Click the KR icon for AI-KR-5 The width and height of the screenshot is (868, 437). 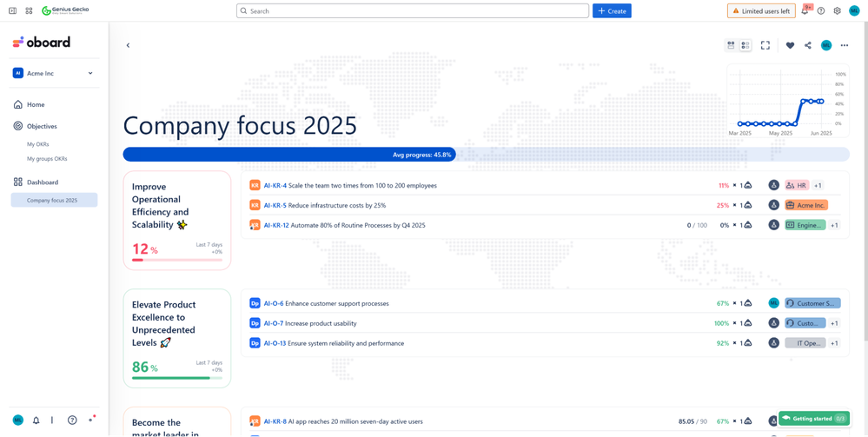255,206
